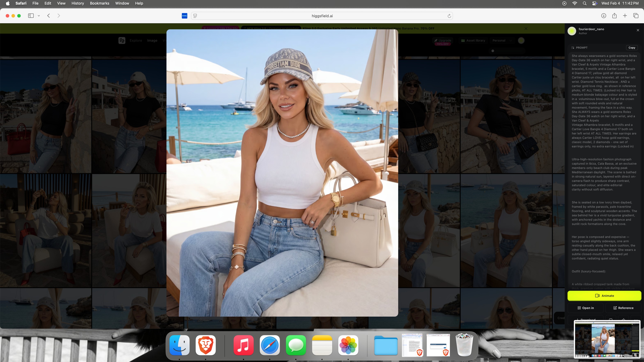Screen dimensions: 644x362
Task: Click the password manager extension icon
Action: tap(184, 16)
